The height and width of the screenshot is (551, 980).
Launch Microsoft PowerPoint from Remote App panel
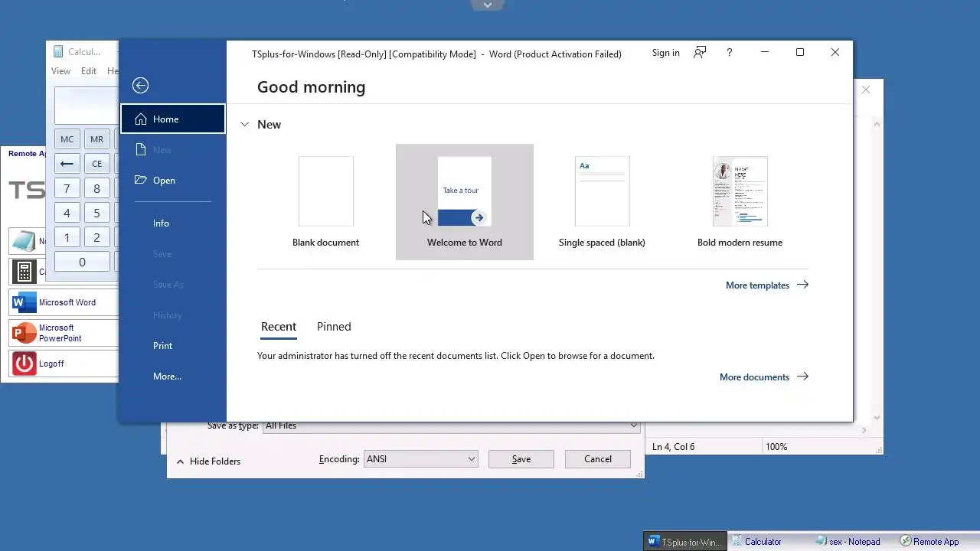64,333
